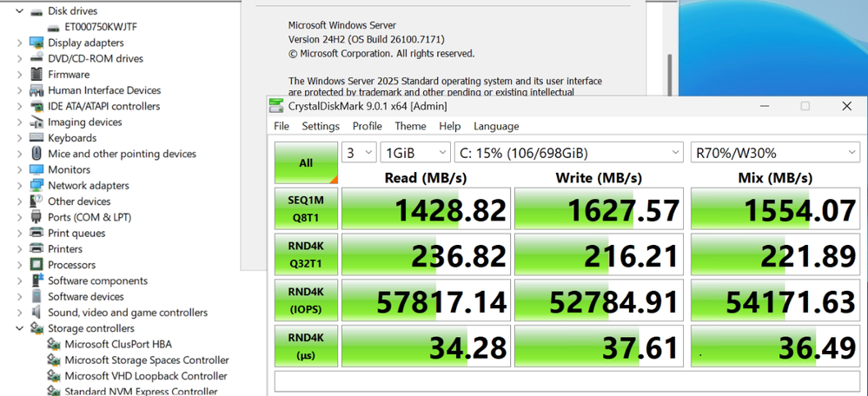Click the CrystalDiskMark title bar app icon
868x396 pixels.
(x=275, y=106)
